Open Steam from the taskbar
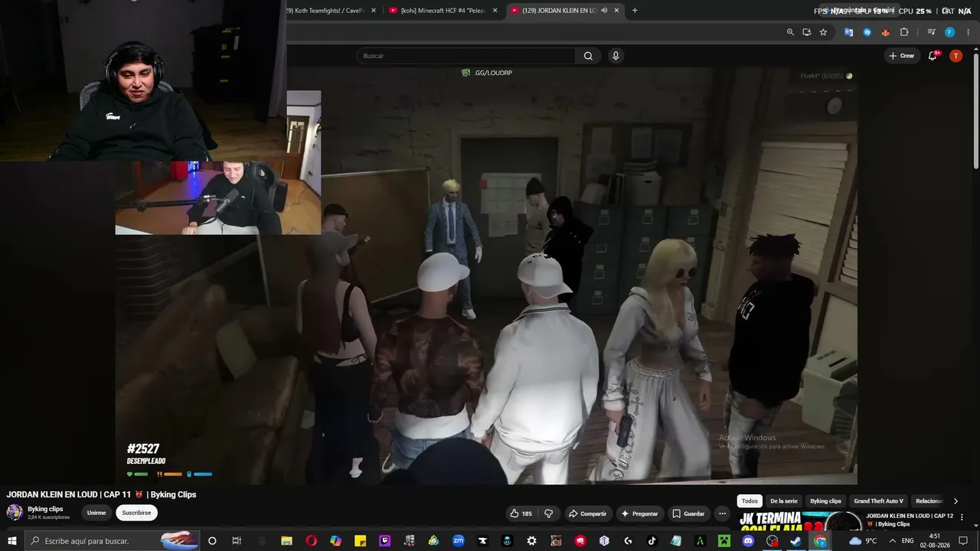Screen dimensions: 980x551 point(796,541)
